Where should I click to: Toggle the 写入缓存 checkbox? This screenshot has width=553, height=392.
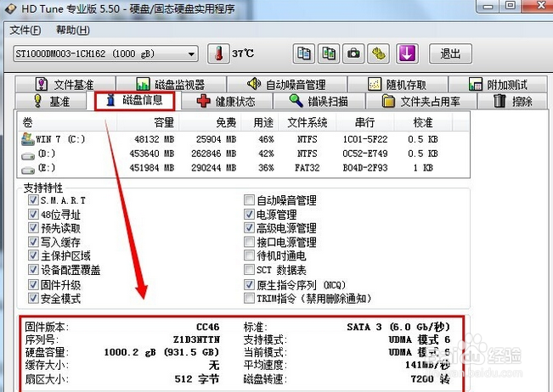(x=33, y=242)
